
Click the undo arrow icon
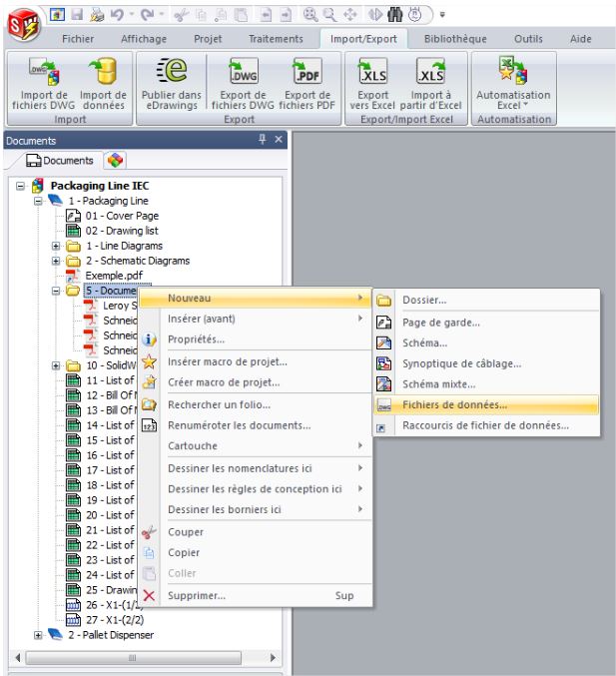coord(117,15)
